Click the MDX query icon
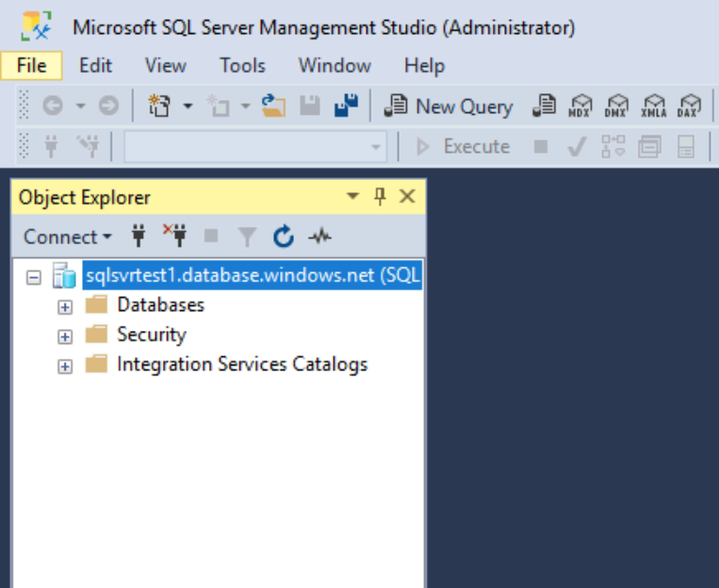This screenshot has width=719, height=588. [580, 106]
